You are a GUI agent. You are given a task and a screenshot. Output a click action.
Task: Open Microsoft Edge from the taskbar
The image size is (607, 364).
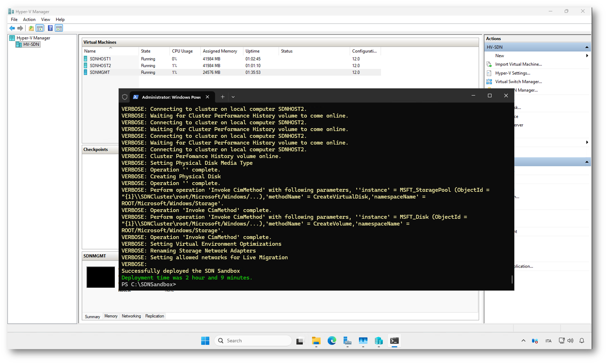[x=332, y=341]
